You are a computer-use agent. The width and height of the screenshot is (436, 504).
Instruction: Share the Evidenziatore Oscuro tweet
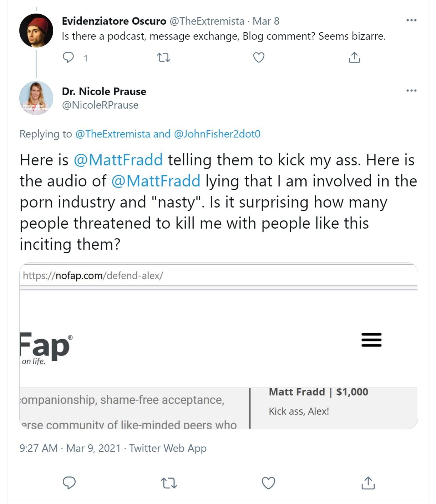[354, 58]
